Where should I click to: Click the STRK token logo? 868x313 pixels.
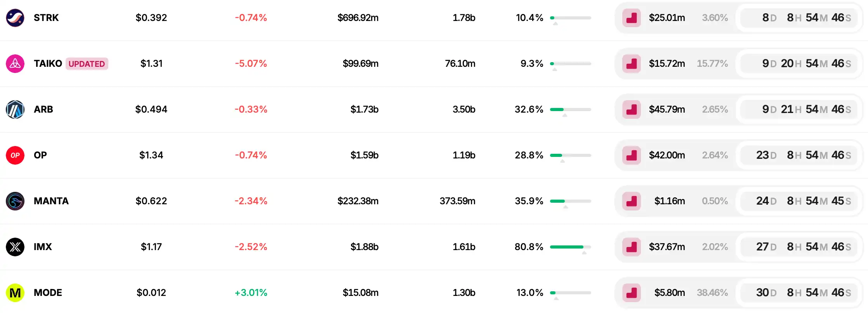point(15,18)
